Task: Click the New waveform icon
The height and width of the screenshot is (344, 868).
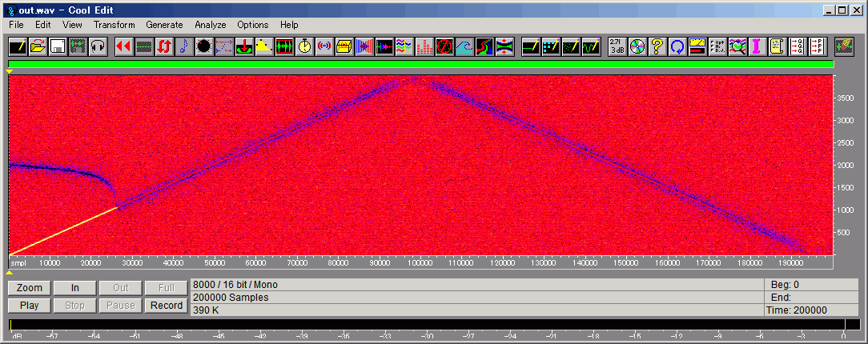Action: point(18,46)
